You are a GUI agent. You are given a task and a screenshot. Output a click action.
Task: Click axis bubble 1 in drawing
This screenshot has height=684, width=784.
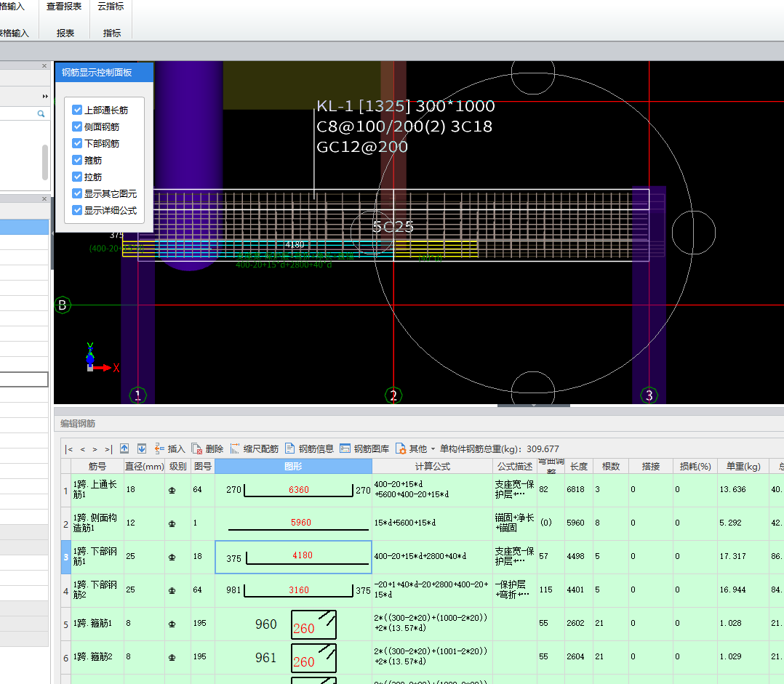pyautogui.click(x=138, y=395)
